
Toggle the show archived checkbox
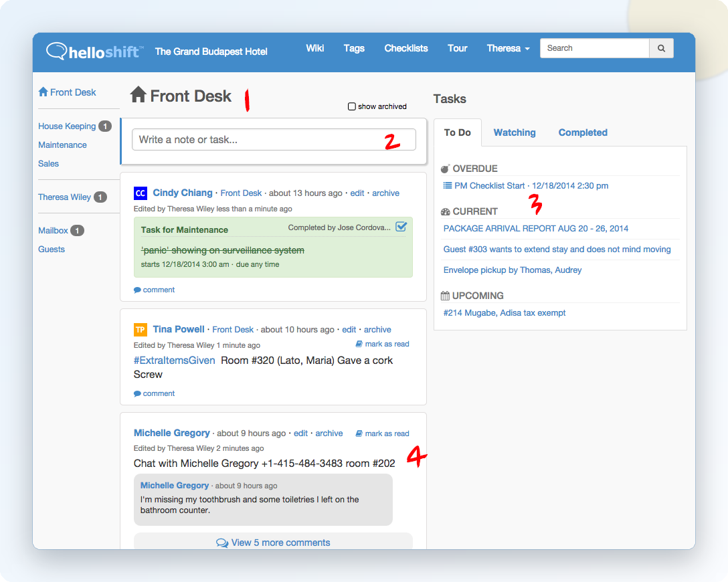[352, 106]
